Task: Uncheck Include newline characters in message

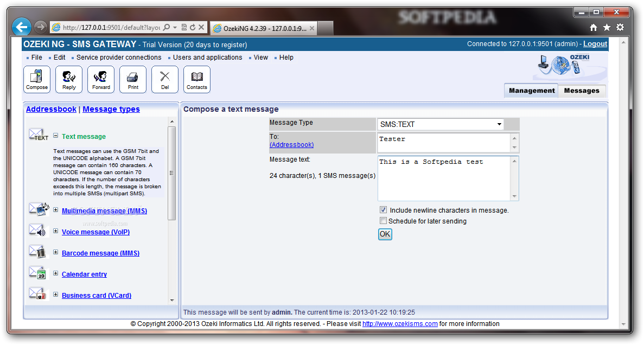Action: 383,210
